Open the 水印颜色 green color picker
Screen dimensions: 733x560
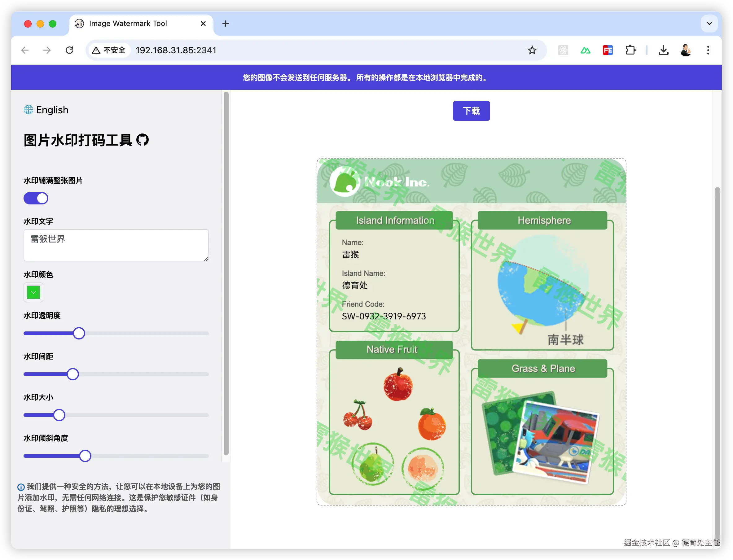point(33,292)
